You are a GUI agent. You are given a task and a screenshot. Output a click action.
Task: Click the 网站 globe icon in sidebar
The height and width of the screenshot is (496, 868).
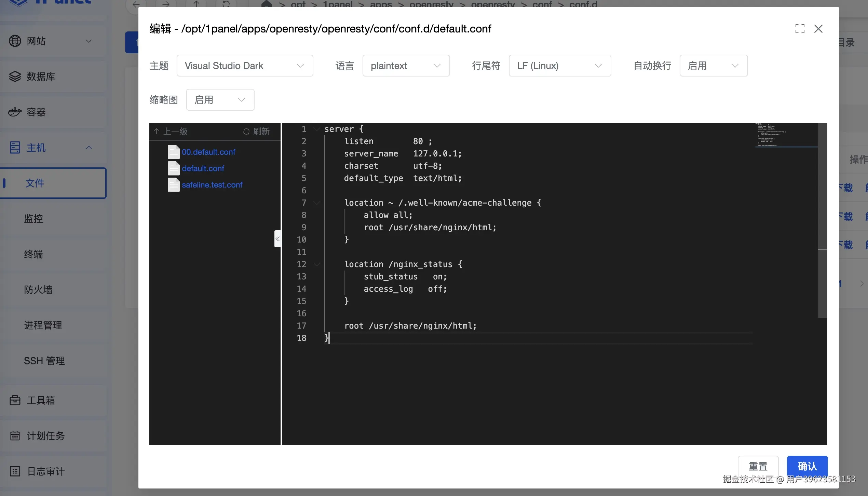[15, 41]
